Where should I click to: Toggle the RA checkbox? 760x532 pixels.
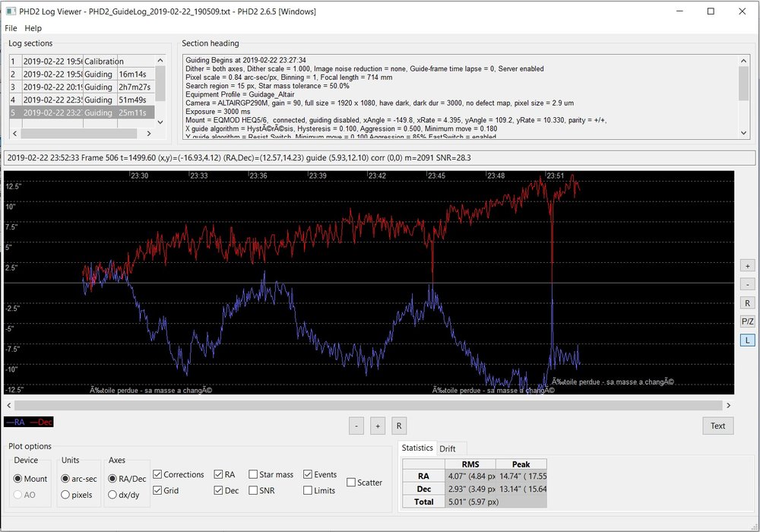pyautogui.click(x=224, y=474)
